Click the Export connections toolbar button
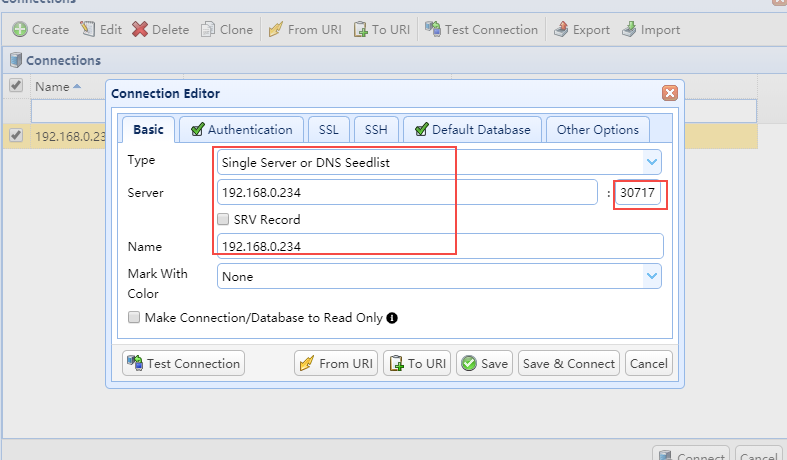Screen dimensions: 787x460 [582, 30]
